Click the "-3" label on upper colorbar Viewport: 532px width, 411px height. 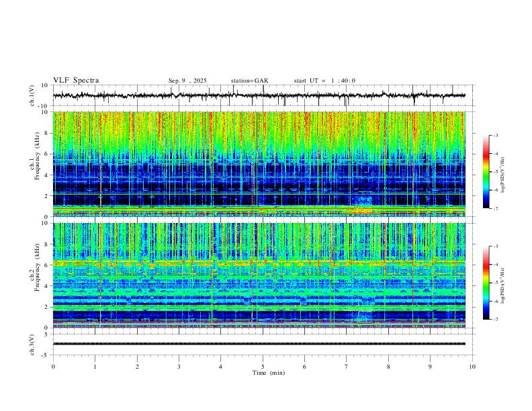pos(495,135)
